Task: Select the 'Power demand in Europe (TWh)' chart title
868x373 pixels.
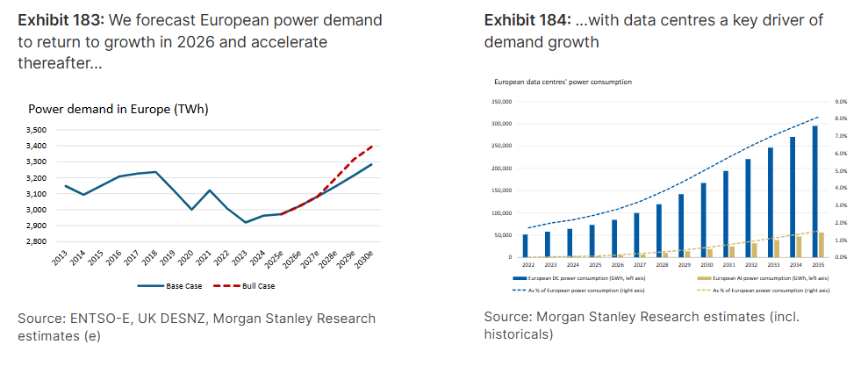Action: [x=118, y=110]
